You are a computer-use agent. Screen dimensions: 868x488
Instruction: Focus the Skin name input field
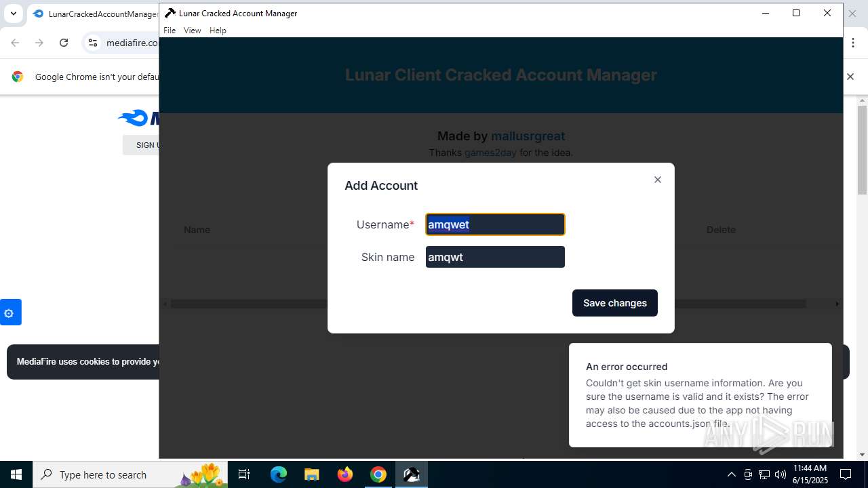click(495, 257)
